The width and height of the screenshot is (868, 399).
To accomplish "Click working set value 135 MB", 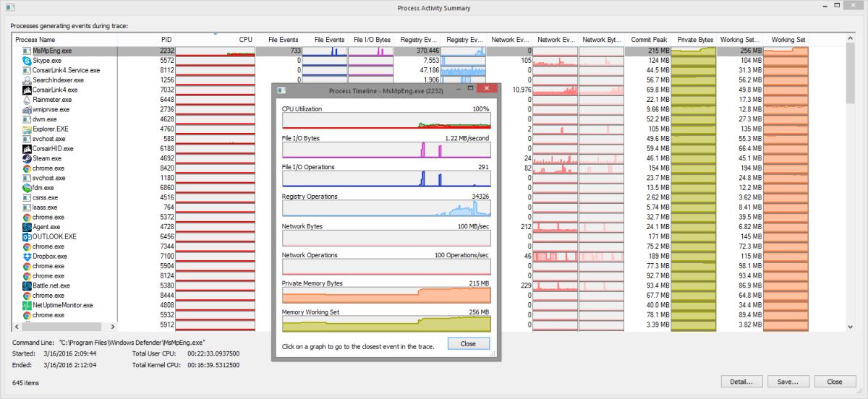I will click(x=750, y=129).
